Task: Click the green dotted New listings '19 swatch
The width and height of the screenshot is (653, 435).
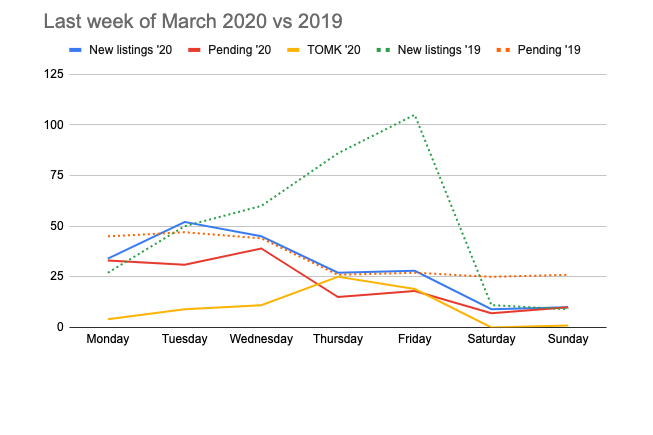Action: click(384, 49)
